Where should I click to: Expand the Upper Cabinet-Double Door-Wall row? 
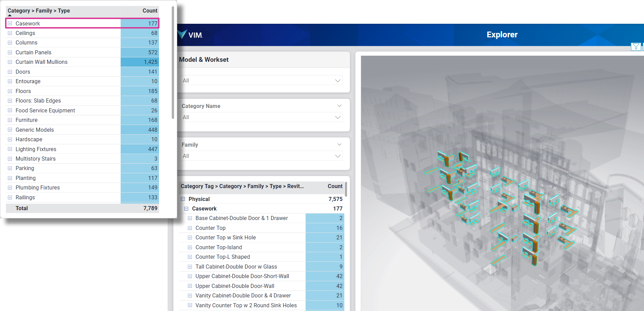pos(190,286)
